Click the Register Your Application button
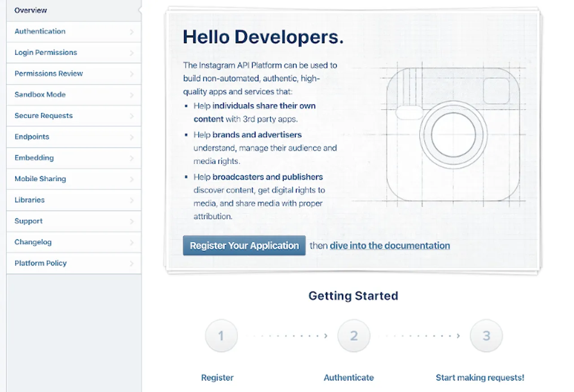This screenshot has width=574, height=392. point(244,245)
